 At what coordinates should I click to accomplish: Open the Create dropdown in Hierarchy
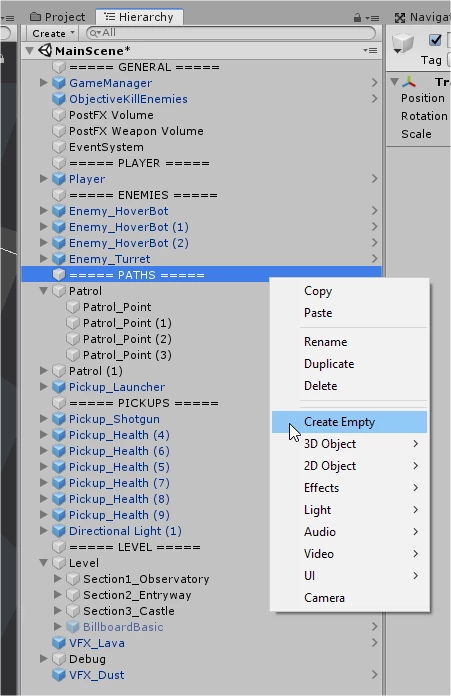point(53,33)
